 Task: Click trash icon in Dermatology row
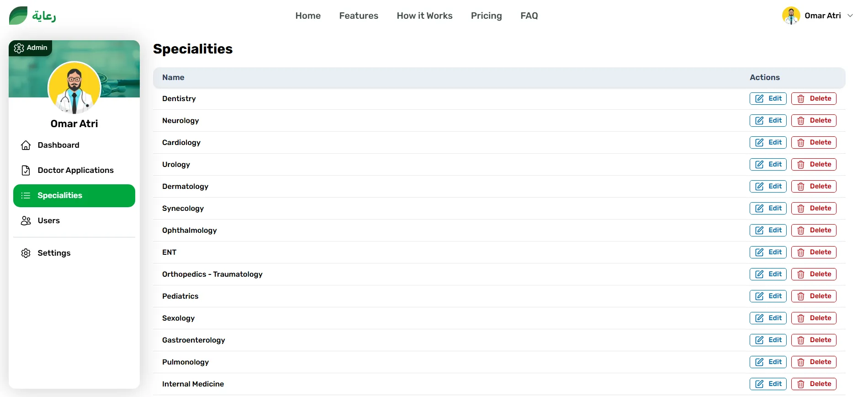point(801,187)
